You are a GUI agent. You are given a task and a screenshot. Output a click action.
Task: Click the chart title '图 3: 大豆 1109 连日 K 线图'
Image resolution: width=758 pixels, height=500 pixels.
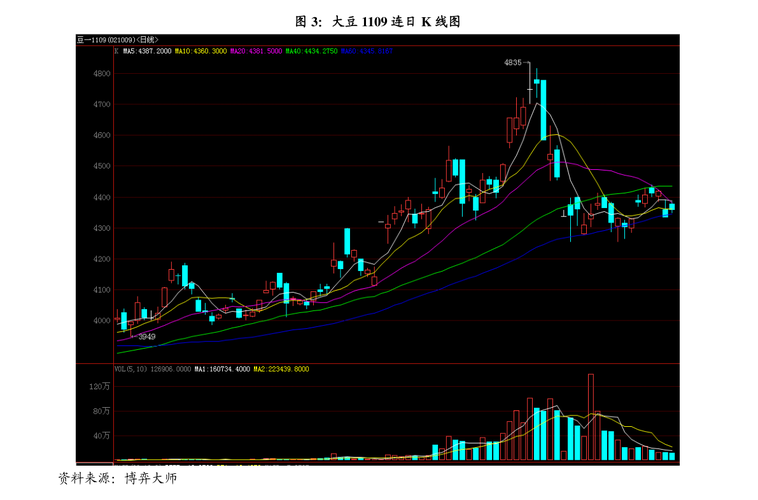[x=378, y=21]
